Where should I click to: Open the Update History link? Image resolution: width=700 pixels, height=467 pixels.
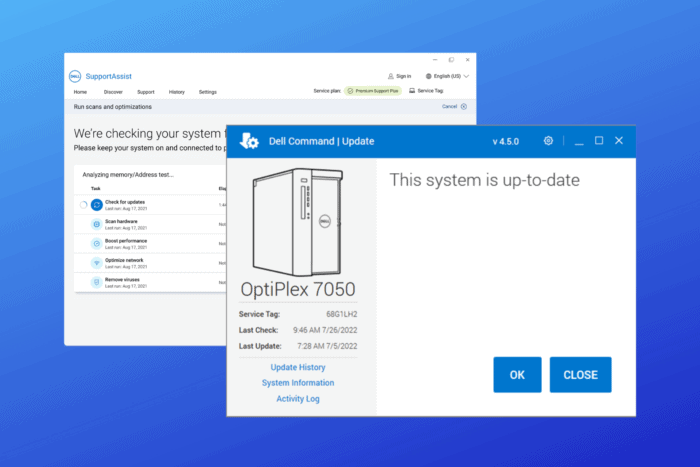pyautogui.click(x=298, y=367)
